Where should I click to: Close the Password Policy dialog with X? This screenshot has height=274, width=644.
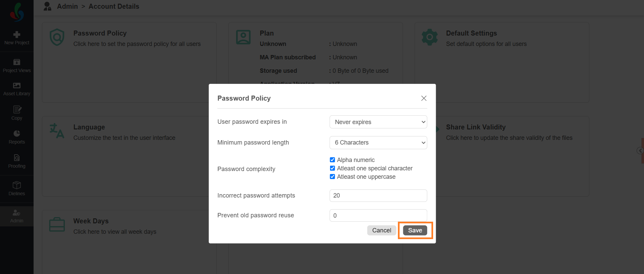point(424,98)
